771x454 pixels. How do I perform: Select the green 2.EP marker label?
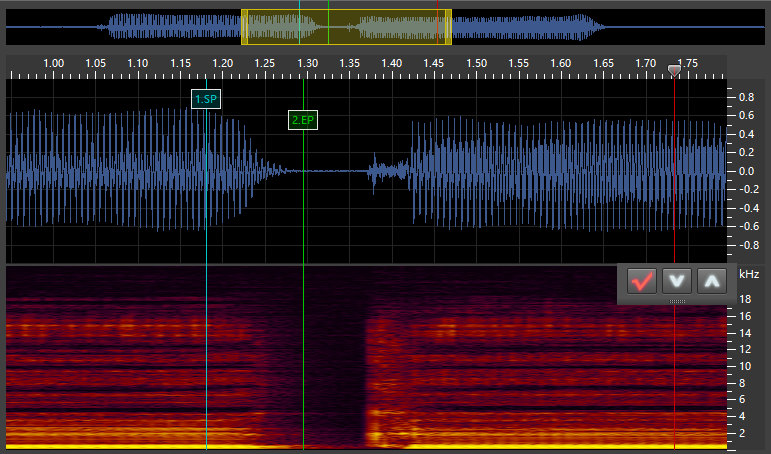point(303,120)
